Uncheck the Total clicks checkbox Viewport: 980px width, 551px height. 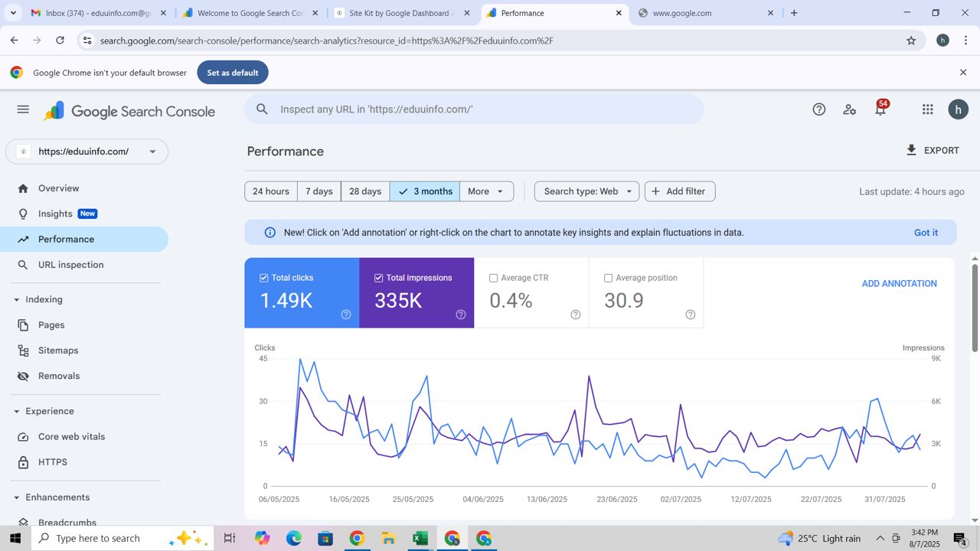[x=264, y=278]
